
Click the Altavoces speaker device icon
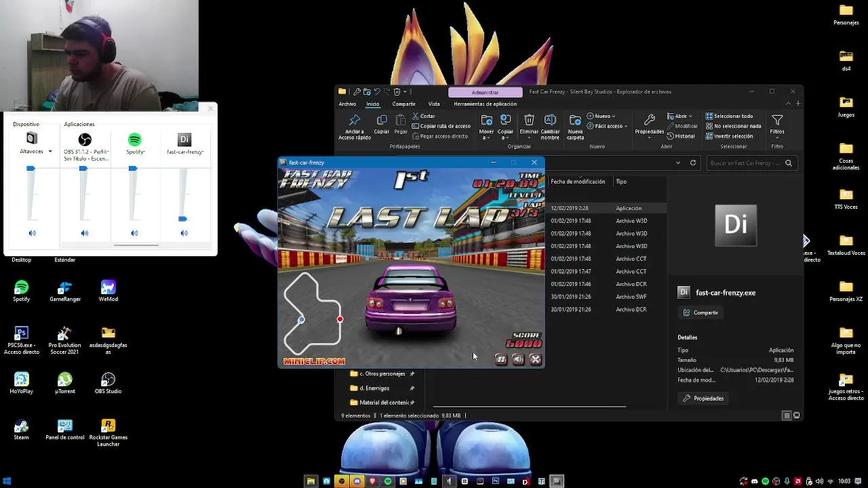(32, 139)
